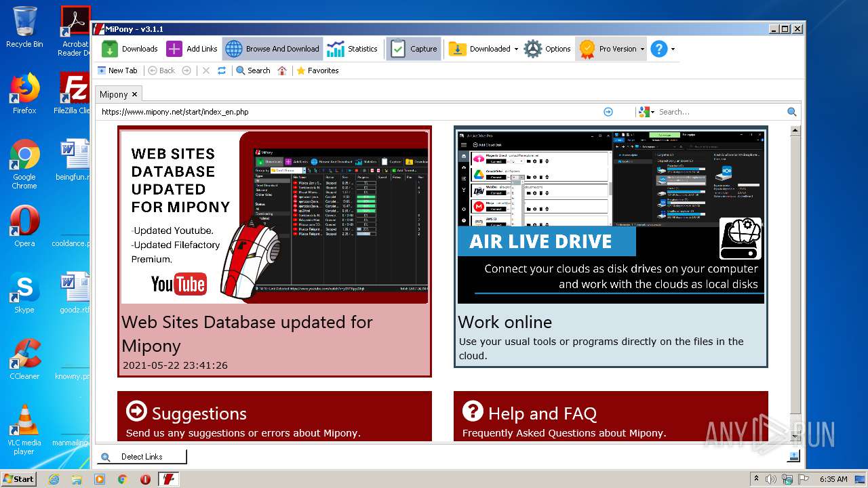The width and height of the screenshot is (868, 488).
Task: Open the Air Live Drive banner image
Action: click(x=611, y=217)
